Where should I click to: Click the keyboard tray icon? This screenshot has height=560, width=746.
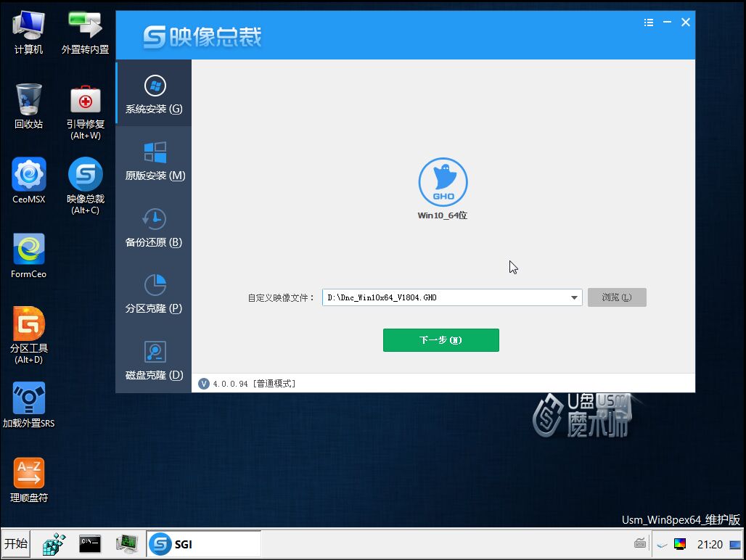[x=640, y=543]
